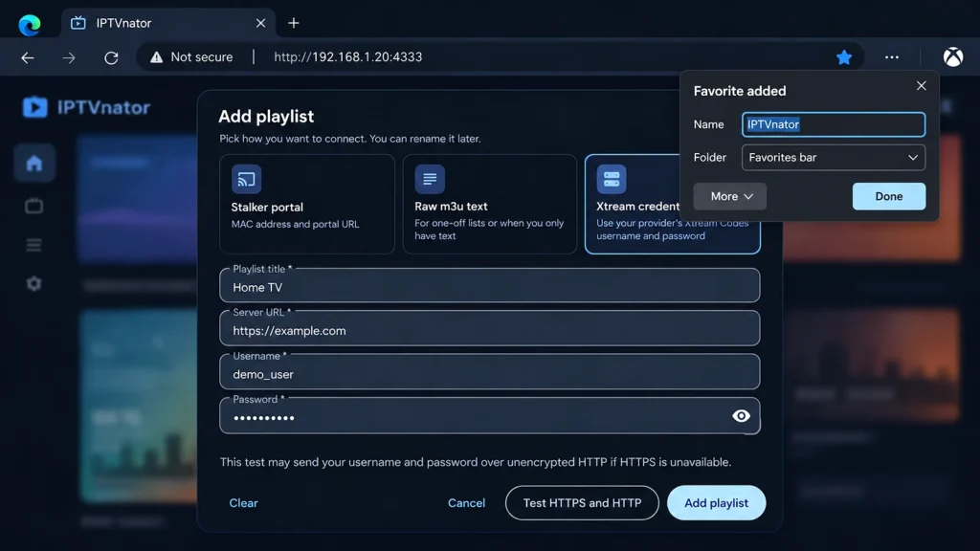
Task: Click the Stalker portal cast icon
Action: point(246,179)
